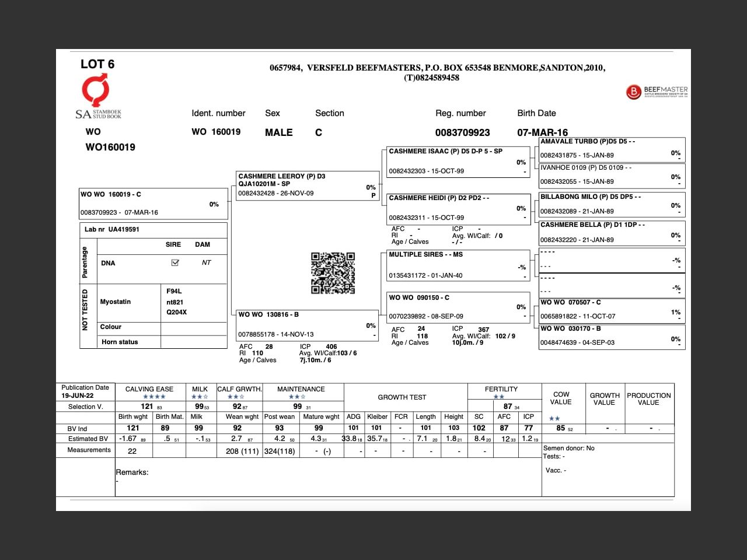Click the LOT 6 heading

tap(97, 64)
